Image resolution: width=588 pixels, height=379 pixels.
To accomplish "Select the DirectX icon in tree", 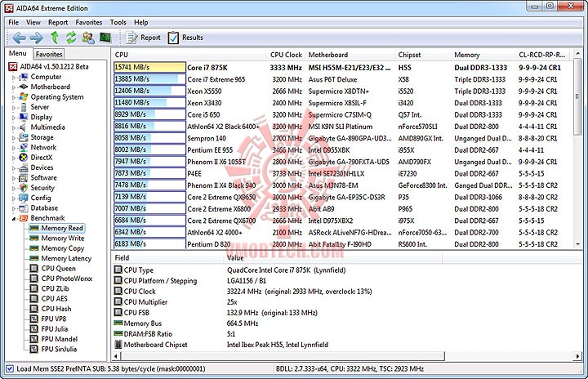I will [24, 158].
